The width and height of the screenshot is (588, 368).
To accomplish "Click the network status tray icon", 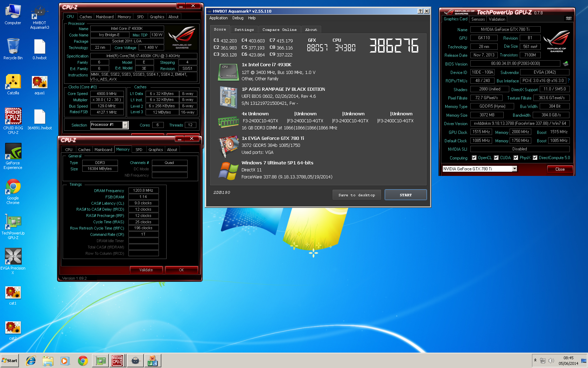I will [x=543, y=361].
